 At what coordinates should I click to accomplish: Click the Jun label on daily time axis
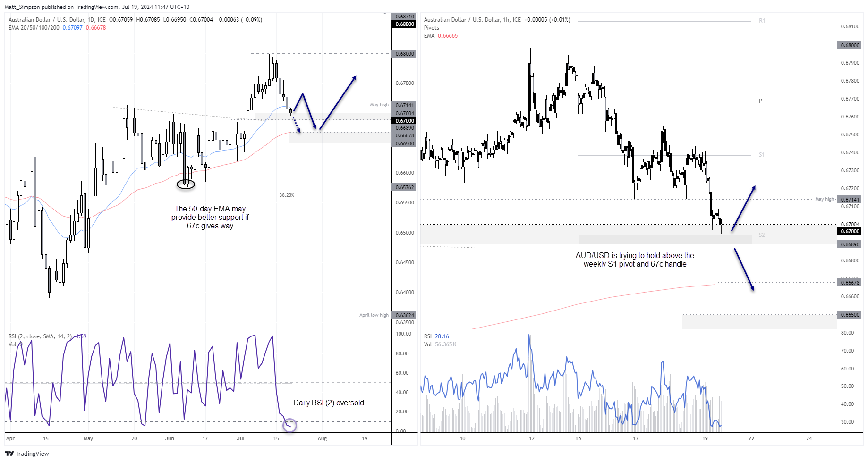pyautogui.click(x=170, y=439)
